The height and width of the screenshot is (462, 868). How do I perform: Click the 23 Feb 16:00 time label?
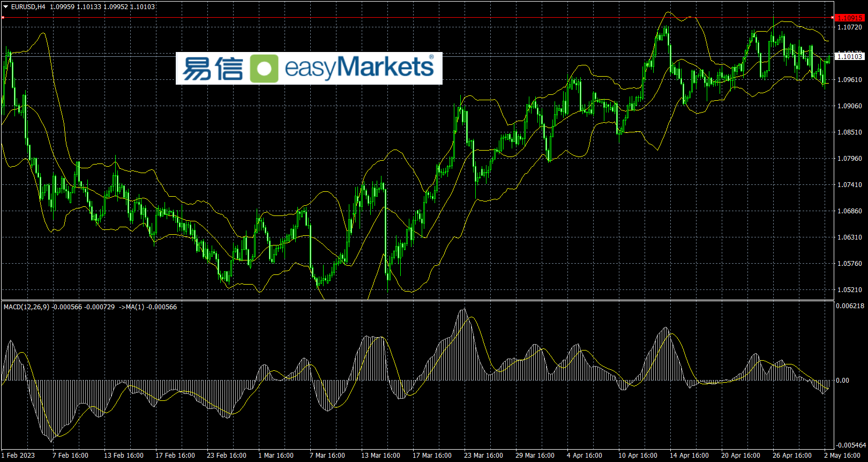227,456
